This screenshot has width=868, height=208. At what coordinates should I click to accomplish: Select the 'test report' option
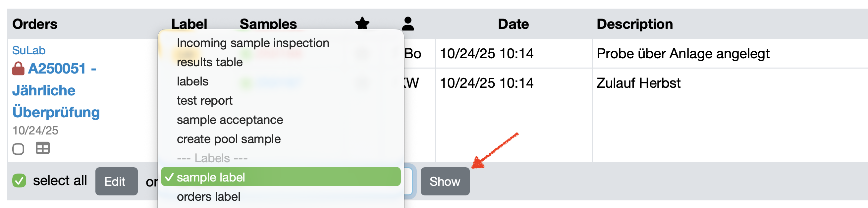click(x=204, y=101)
